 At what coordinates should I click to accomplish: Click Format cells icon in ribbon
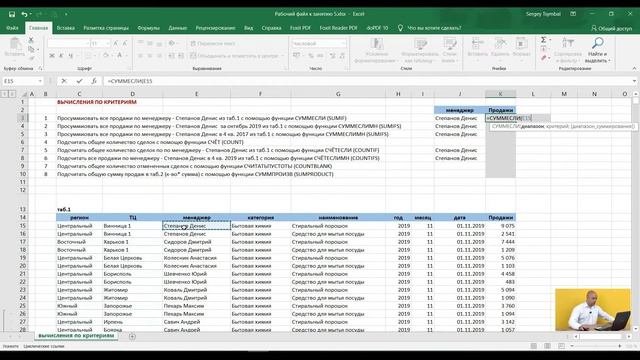521,43
